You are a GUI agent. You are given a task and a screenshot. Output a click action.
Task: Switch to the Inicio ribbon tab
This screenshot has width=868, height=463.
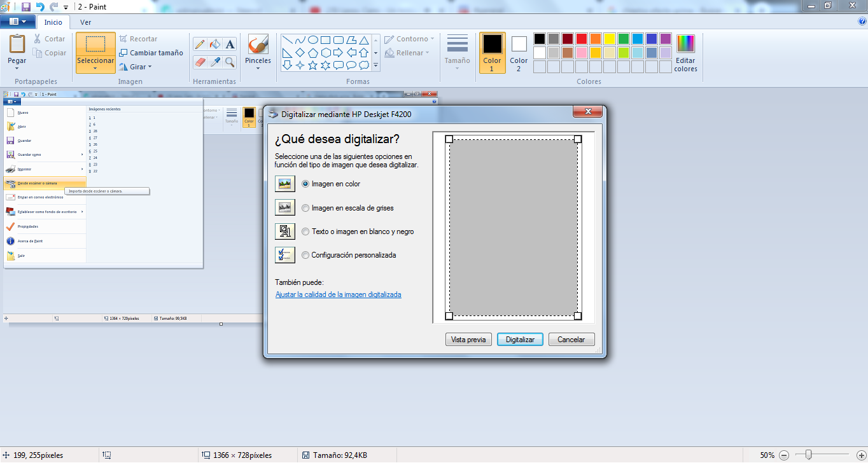coord(53,22)
